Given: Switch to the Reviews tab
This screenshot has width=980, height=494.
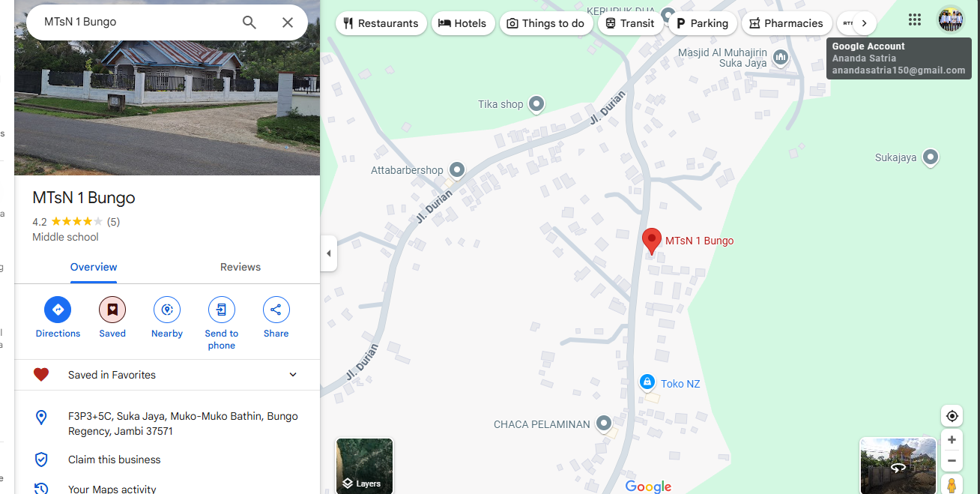Looking at the screenshot, I should coord(241,268).
